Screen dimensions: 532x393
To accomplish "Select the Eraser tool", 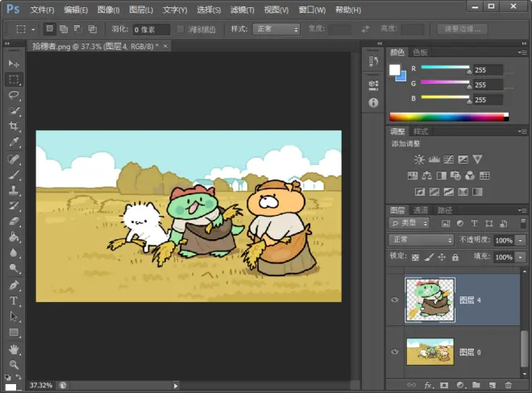I will click(x=14, y=221).
